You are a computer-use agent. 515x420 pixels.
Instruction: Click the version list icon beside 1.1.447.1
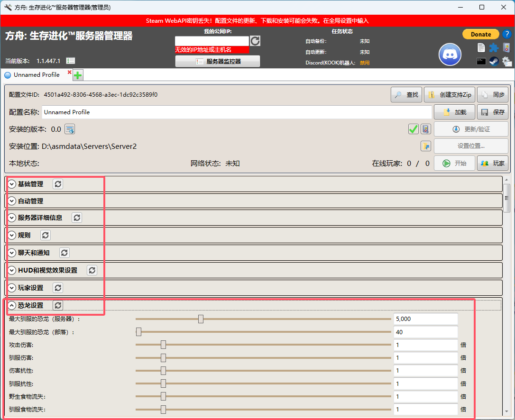tap(71, 61)
